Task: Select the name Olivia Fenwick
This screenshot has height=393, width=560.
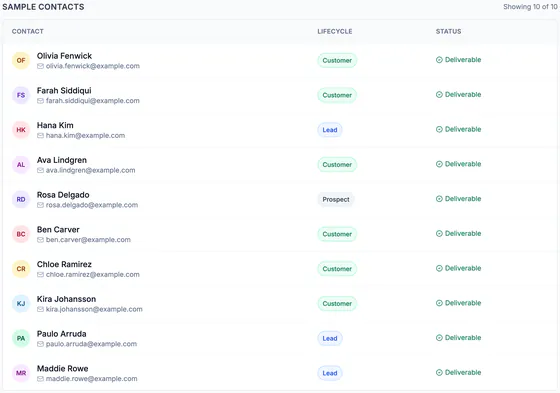Action: (x=64, y=56)
